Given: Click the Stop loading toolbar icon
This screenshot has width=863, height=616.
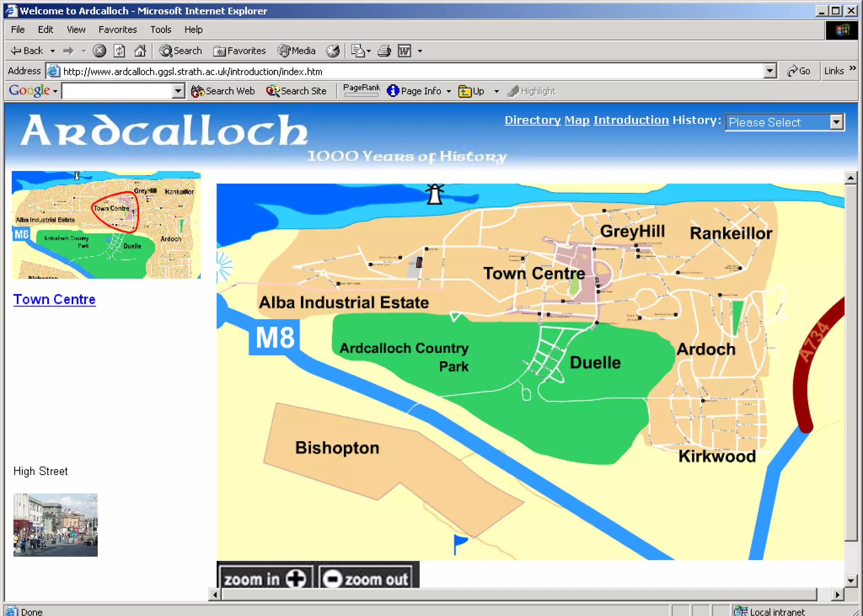Looking at the screenshot, I should 99,51.
